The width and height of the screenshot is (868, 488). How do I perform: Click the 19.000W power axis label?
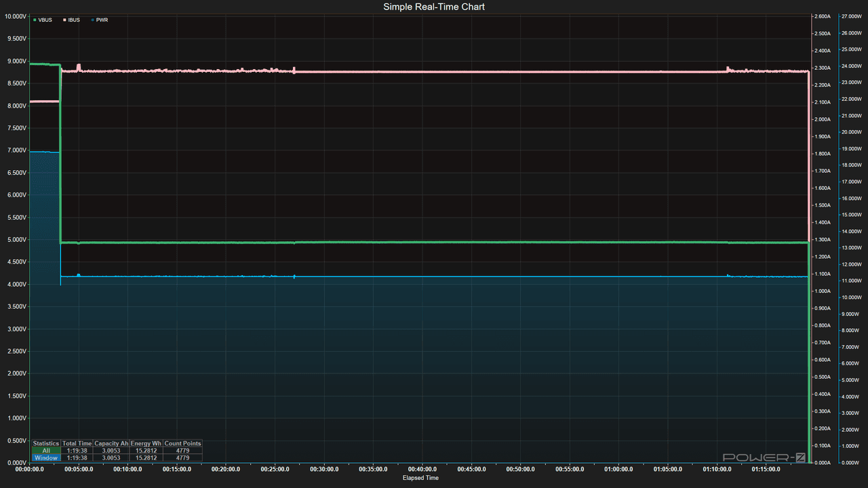tap(852, 149)
